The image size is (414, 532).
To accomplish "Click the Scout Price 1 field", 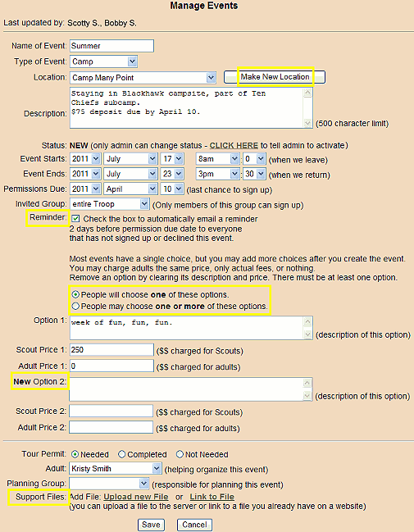I will coord(111,350).
